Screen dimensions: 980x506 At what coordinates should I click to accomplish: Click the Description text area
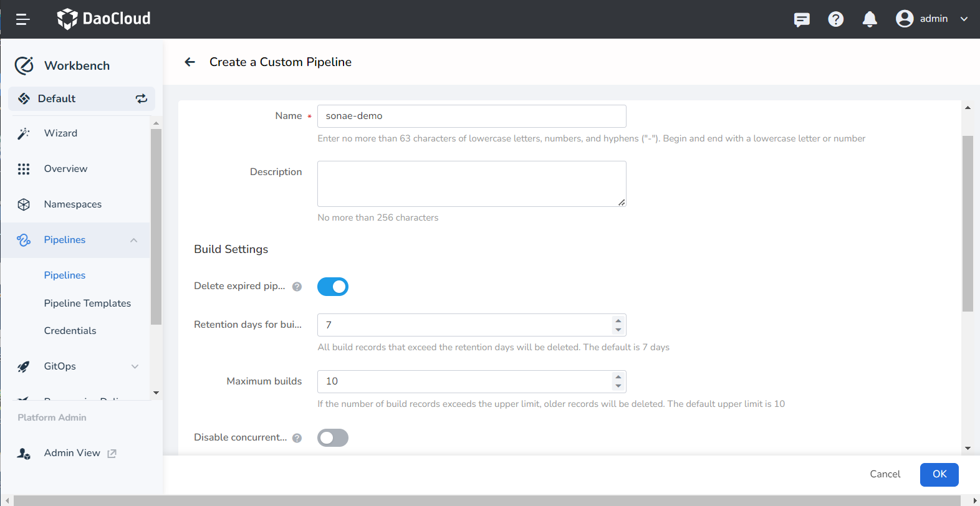click(x=471, y=184)
